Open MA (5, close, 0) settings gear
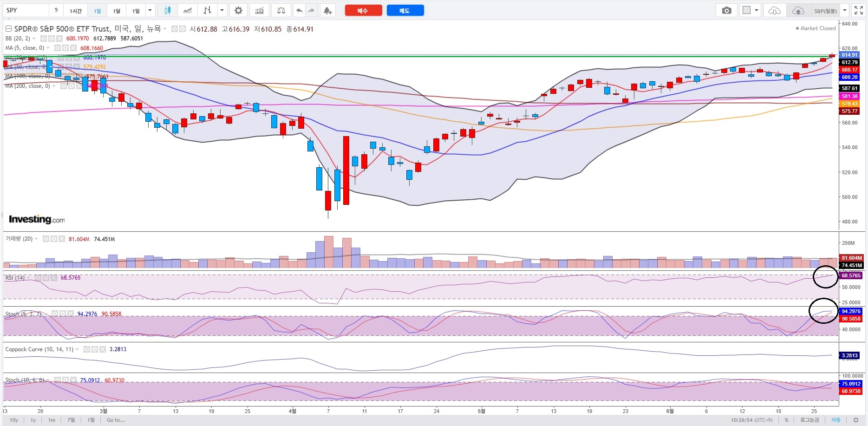This screenshot has height=426, width=868. 65,48
